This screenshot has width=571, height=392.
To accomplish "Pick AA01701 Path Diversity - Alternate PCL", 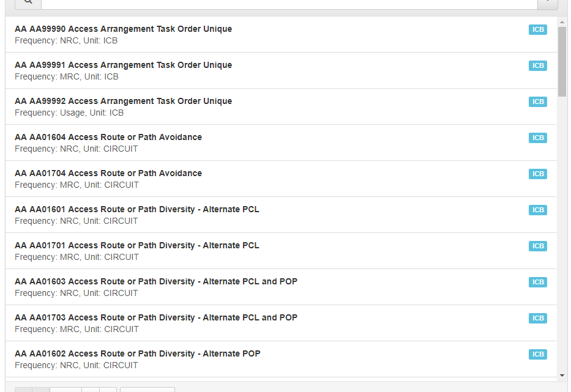I will (136, 245).
